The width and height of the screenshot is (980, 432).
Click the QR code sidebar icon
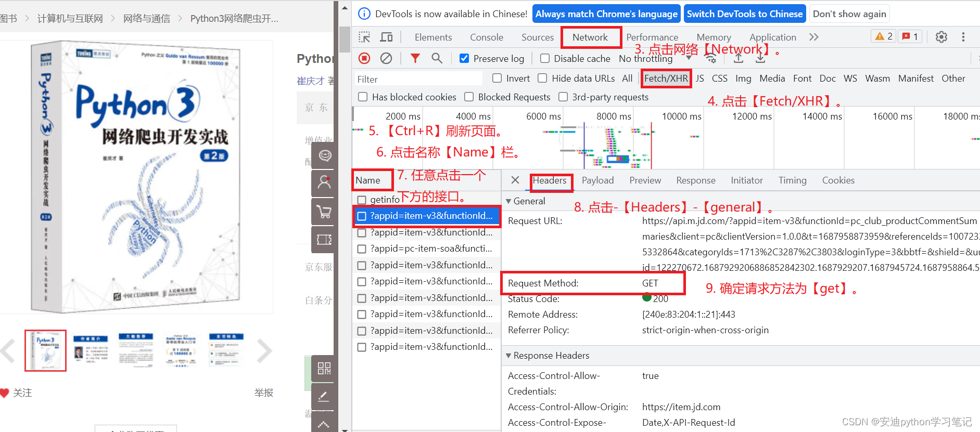coord(325,369)
